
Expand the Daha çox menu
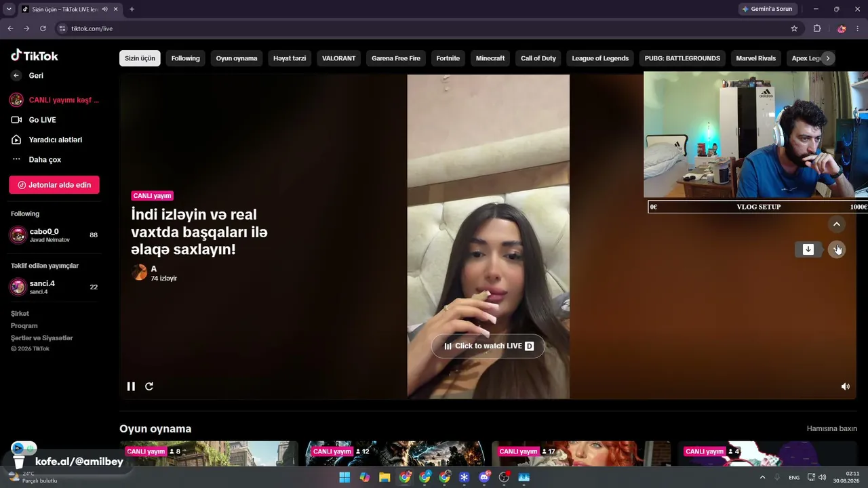pos(36,159)
